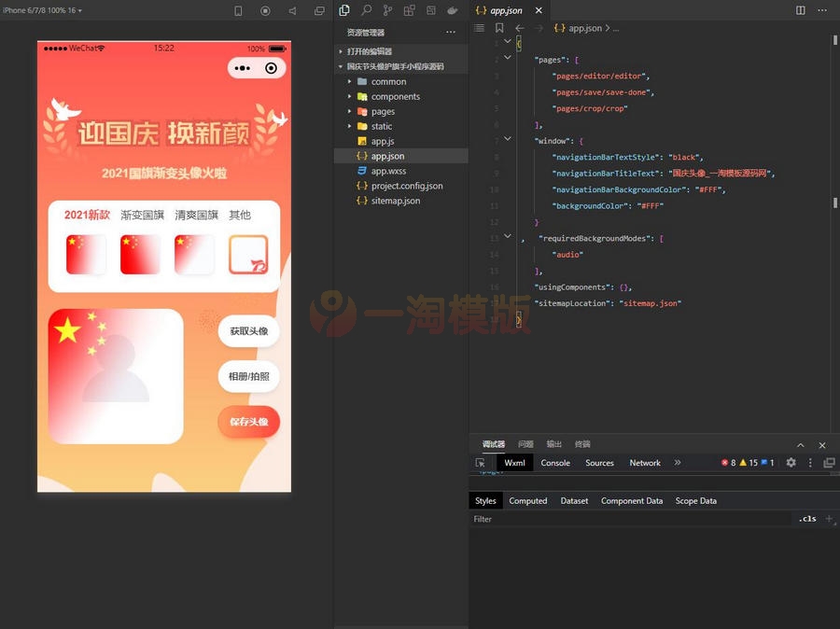840x629 pixels.
Task: Switch to the Console tab
Action: click(x=555, y=463)
